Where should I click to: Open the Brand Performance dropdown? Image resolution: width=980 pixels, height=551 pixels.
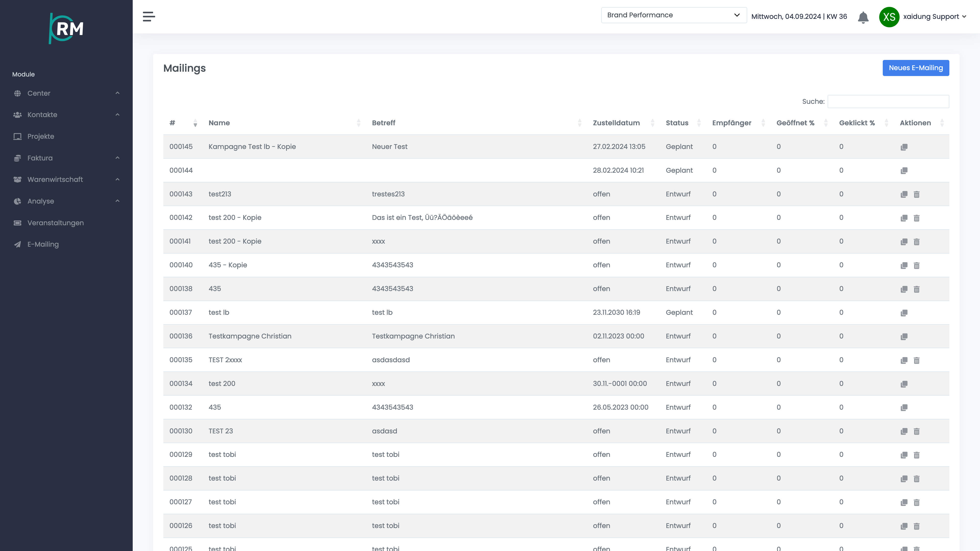pyautogui.click(x=674, y=15)
